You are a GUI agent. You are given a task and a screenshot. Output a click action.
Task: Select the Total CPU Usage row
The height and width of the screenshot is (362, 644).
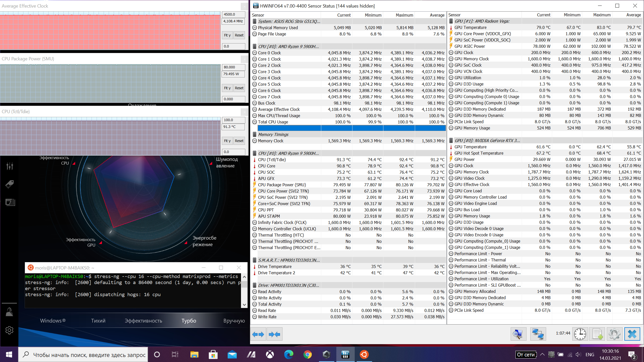pyautogui.click(x=348, y=122)
